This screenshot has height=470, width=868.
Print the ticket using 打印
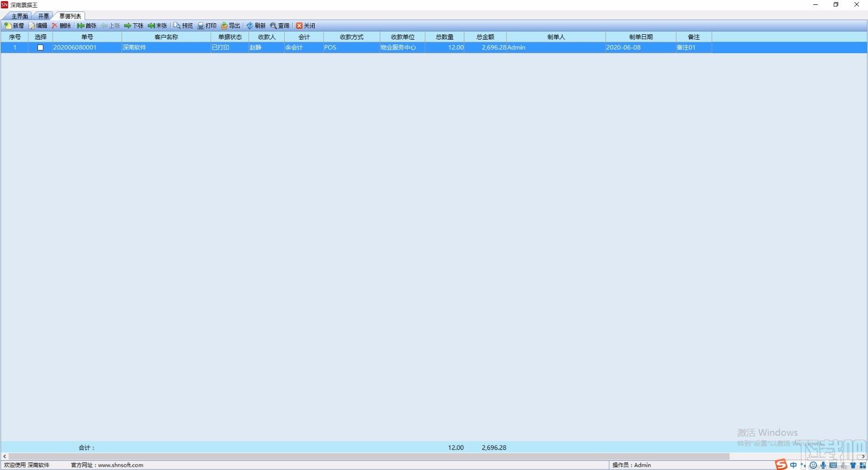point(207,26)
